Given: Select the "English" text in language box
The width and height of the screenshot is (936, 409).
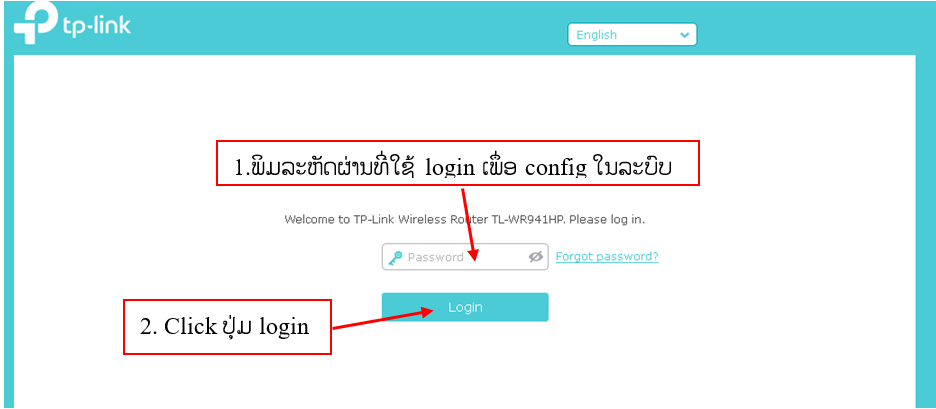Looking at the screenshot, I should coord(596,35).
